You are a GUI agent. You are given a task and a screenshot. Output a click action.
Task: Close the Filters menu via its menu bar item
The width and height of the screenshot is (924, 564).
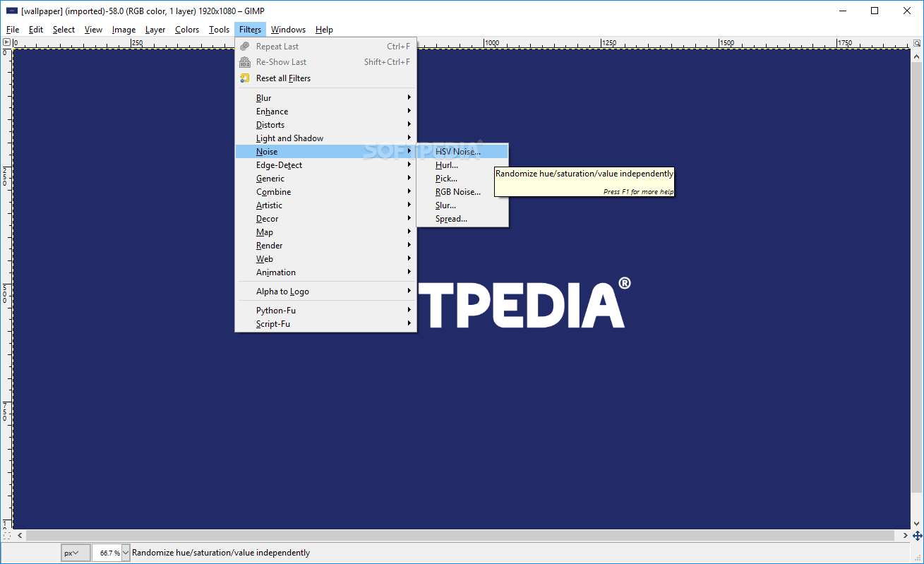coord(250,30)
